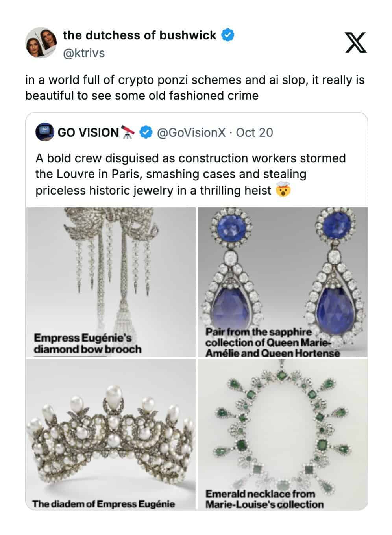Click GO VISION's blue verified checkmark
This screenshot has width=392, height=535.
click(146, 132)
